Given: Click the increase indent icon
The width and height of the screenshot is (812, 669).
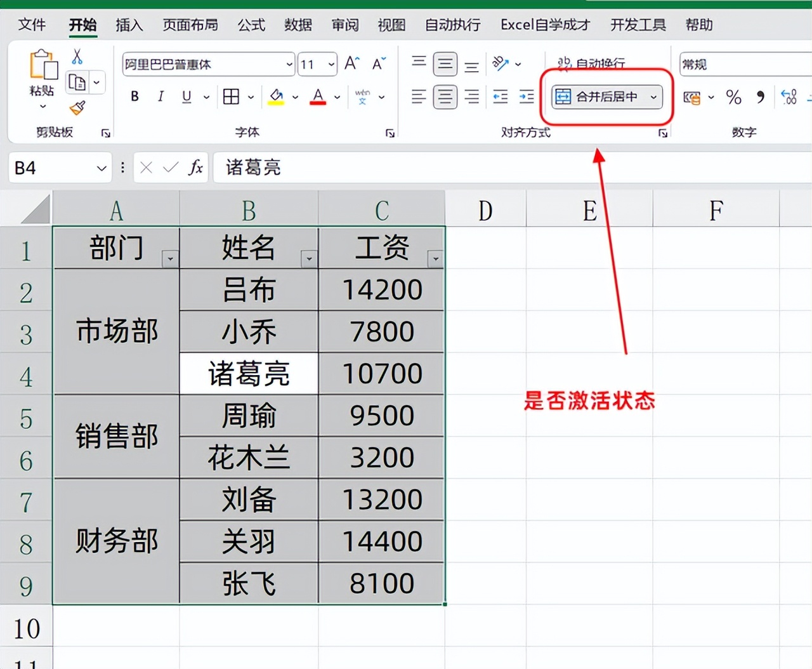Looking at the screenshot, I should pos(527,96).
